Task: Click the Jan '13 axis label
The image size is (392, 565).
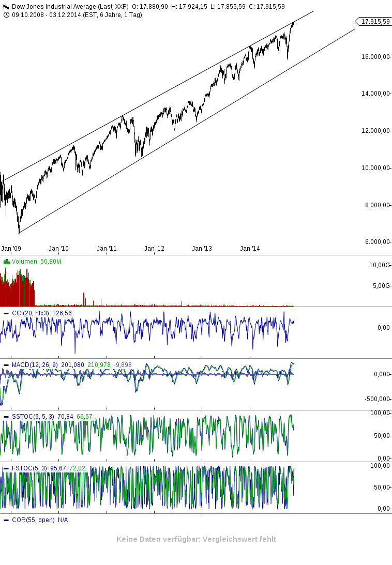Action: click(x=202, y=249)
